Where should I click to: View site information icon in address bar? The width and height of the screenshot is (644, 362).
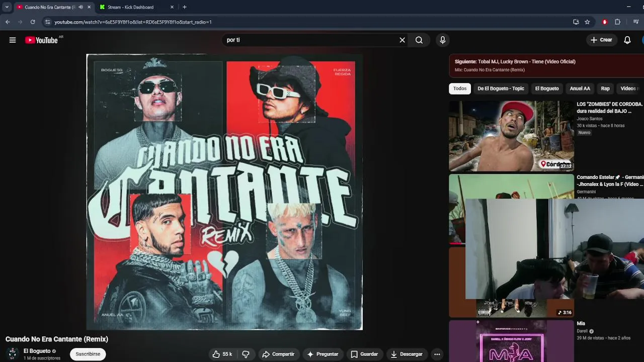47,22
